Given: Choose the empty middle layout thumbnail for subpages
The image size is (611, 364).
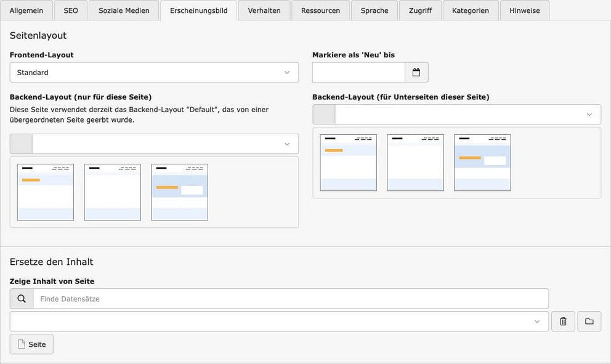Looking at the screenshot, I should [x=415, y=163].
